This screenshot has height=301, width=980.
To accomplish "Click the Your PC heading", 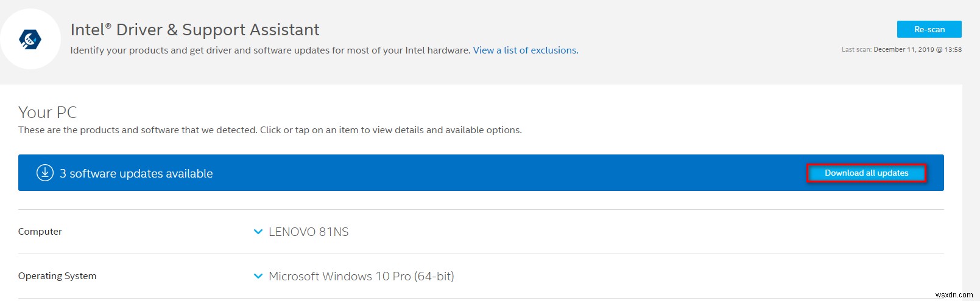I will pyautogui.click(x=48, y=112).
